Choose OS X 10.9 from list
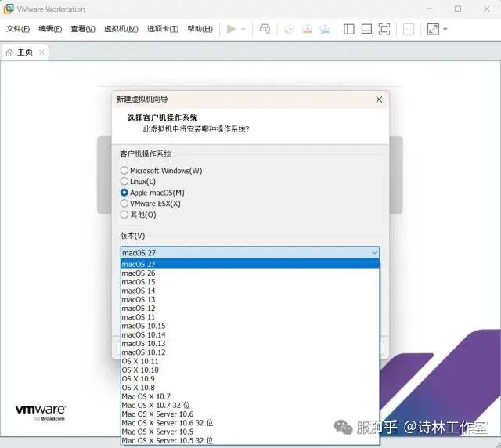Screen dimensions: 501x448 [250, 379]
